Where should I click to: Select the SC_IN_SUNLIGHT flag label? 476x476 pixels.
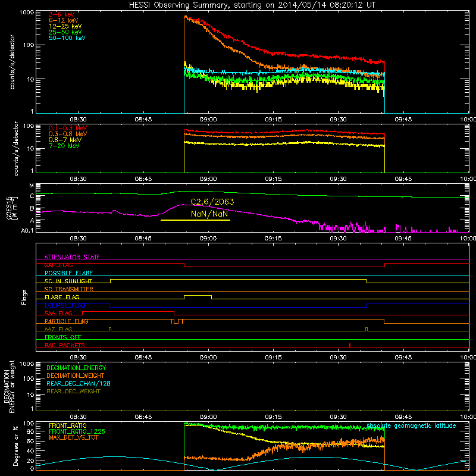click(x=68, y=281)
